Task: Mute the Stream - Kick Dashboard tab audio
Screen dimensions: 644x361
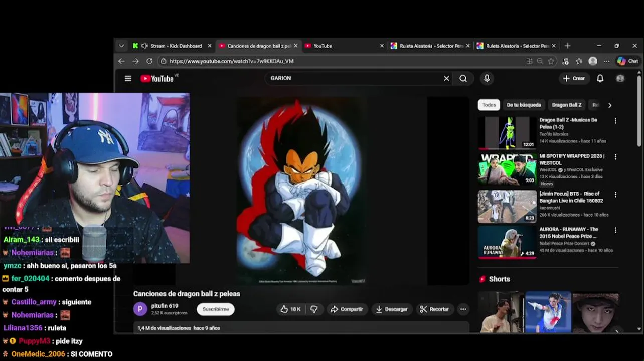Action: pos(144,46)
